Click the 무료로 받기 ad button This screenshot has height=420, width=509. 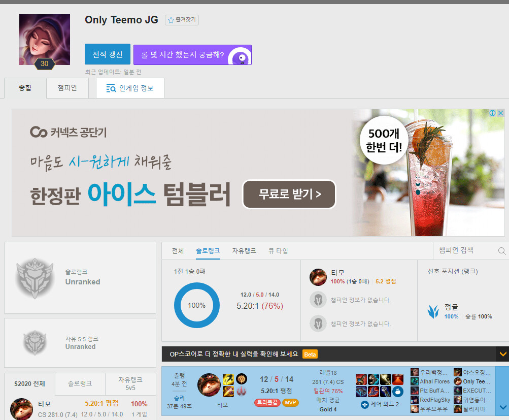[289, 194]
